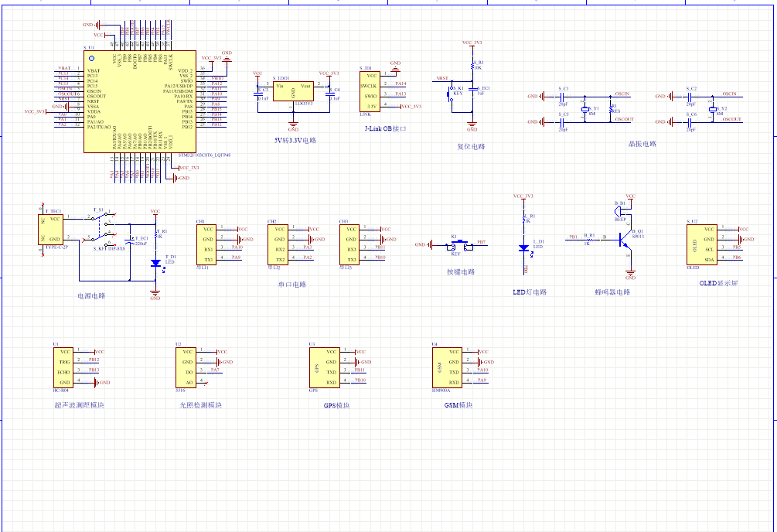This screenshot has height=532, width=777.
Task: Select the STM32F103C8T6 microcontroller chip symbol
Action: (x=140, y=101)
